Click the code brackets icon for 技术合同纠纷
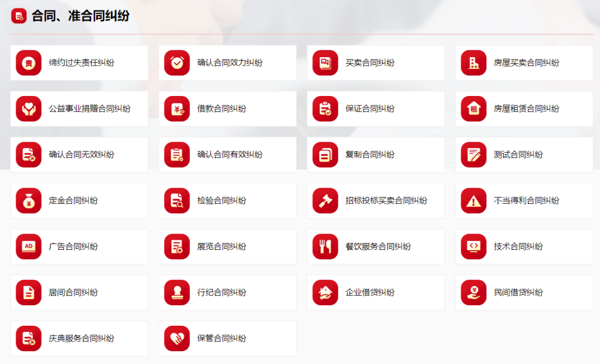Viewport: 600px width, 364px height. [473, 246]
